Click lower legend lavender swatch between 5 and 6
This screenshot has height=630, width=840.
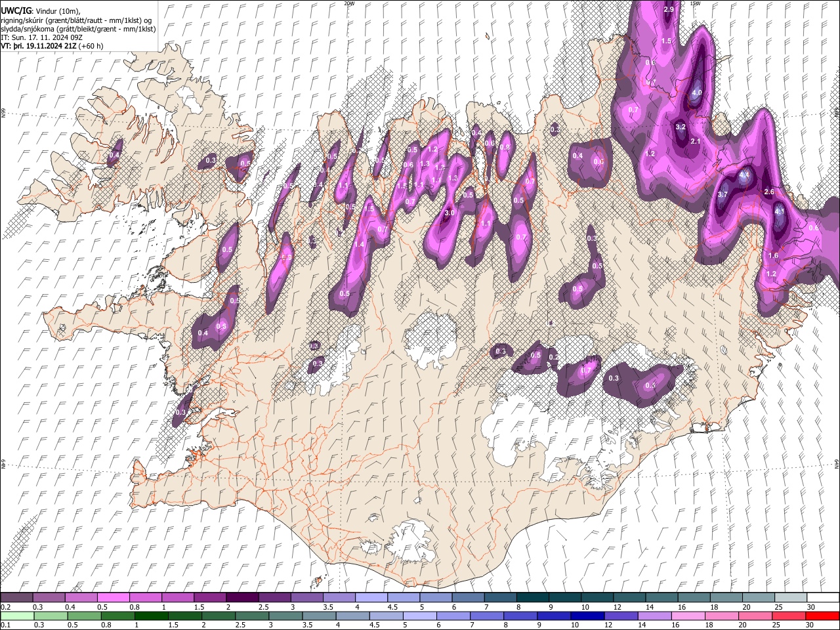(420, 616)
